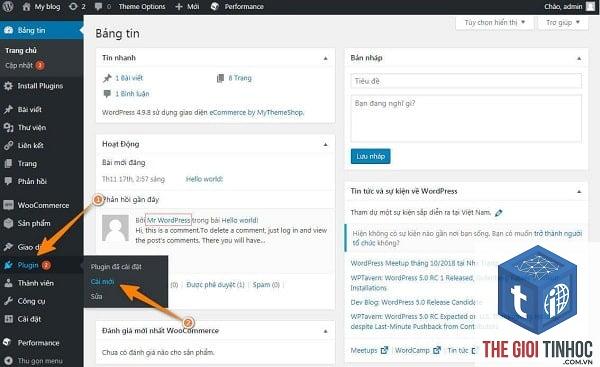Collapse sidebar with Thu gọn menu
The width and height of the screenshot is (600, 367).
pos(34,360)
